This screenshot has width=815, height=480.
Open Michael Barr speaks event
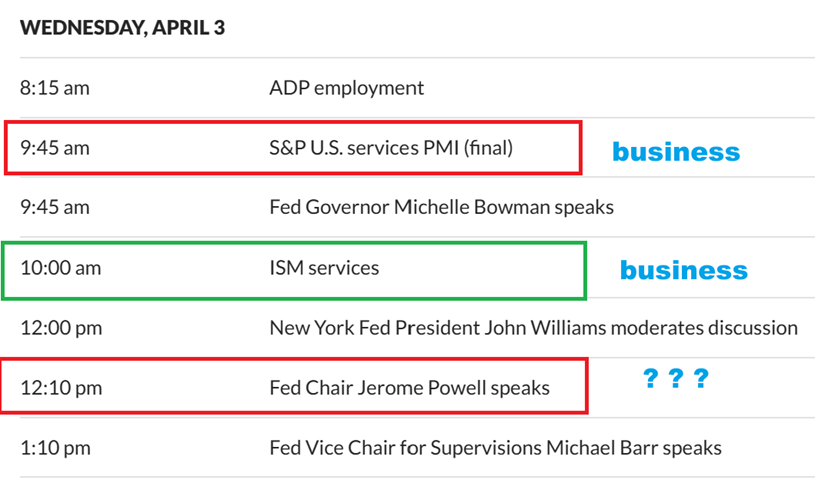tap(495, 448)
